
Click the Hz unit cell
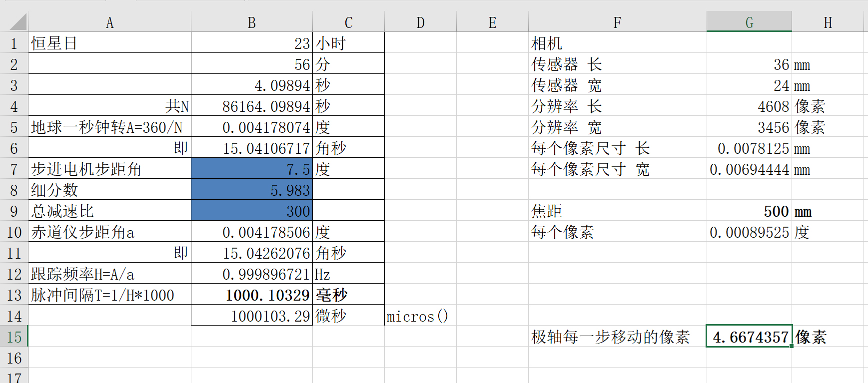tap(349, 274)
